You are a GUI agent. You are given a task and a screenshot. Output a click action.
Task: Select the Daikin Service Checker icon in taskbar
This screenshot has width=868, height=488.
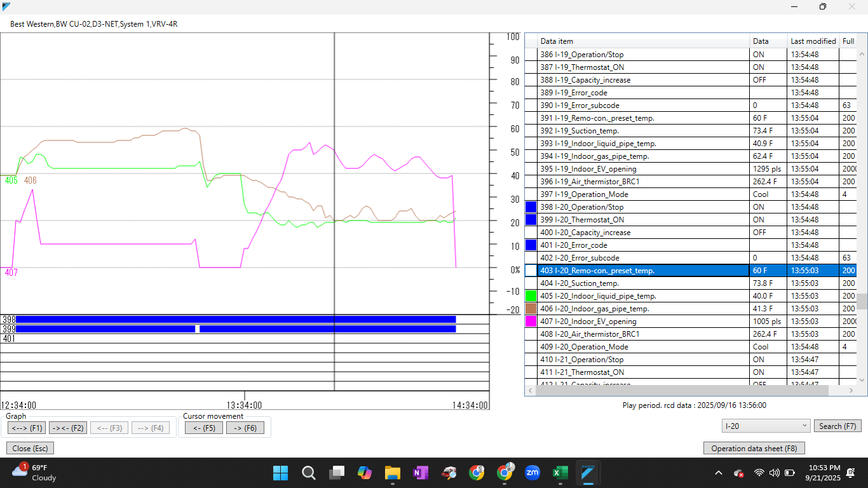(588, 473)
